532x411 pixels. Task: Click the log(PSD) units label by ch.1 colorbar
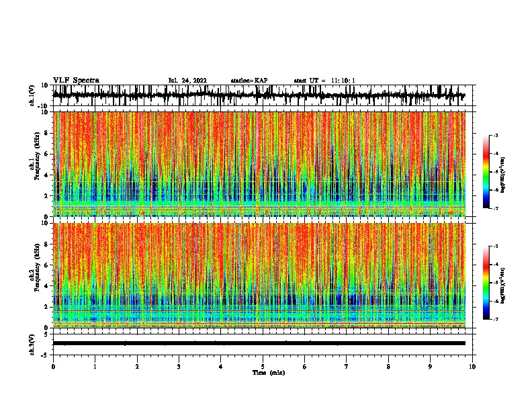pos(503,175)
